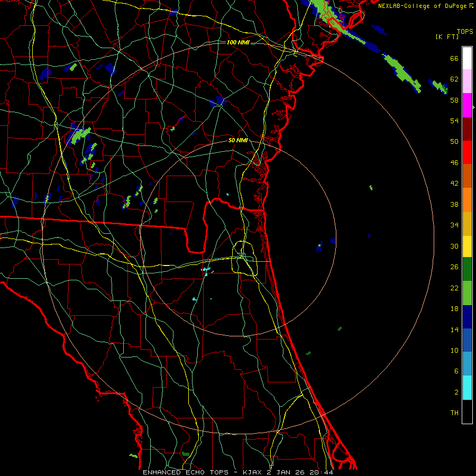Click the 'TH' legend label
The image size is (476, 476).
tap(454, 413)
